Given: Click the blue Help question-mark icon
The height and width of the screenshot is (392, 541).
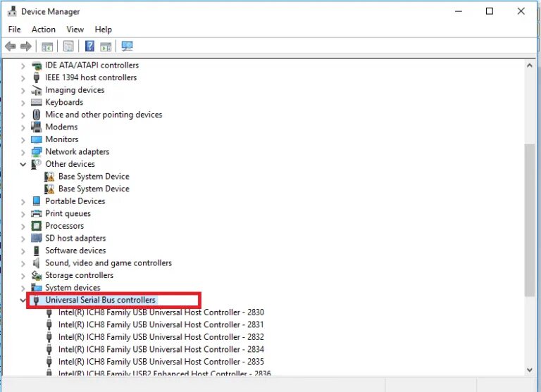Looking at the screenshot, I should coord(89,46).
